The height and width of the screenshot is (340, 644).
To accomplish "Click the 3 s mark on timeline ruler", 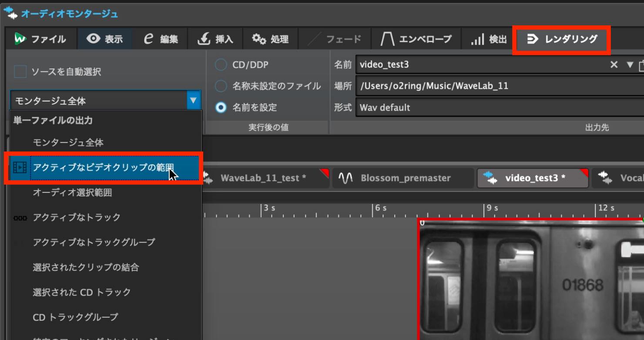I will [x=270, y=208].
